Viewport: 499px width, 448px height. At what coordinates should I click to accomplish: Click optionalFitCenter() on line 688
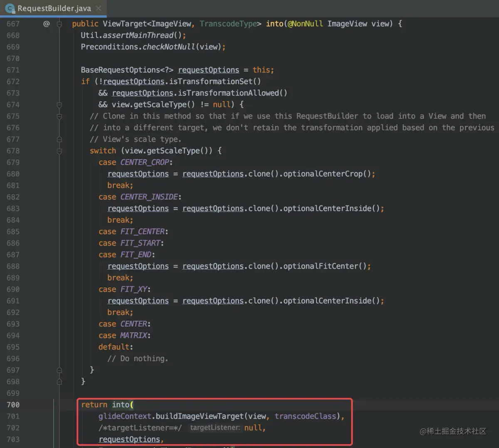click(x=325, y=266)
